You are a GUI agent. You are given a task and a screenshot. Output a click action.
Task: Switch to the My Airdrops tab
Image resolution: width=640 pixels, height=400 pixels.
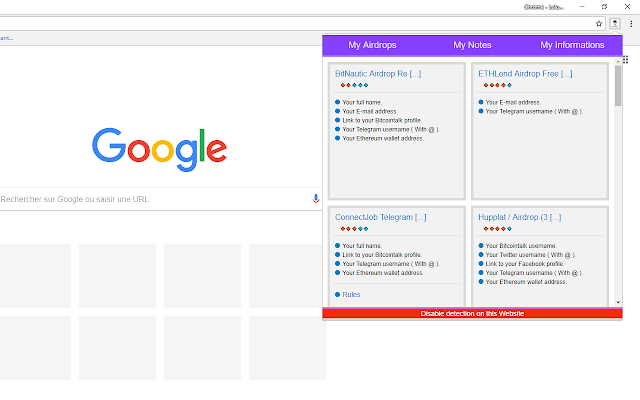pos(372,45)
